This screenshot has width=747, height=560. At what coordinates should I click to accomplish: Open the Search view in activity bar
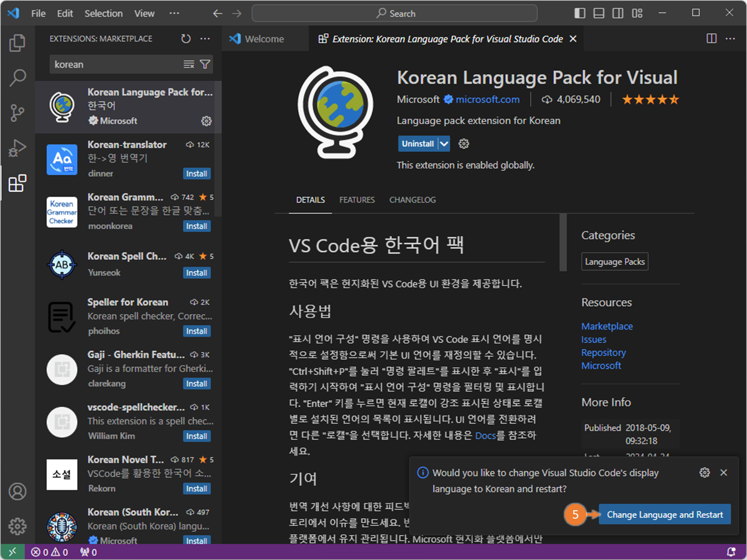[17, 78]
